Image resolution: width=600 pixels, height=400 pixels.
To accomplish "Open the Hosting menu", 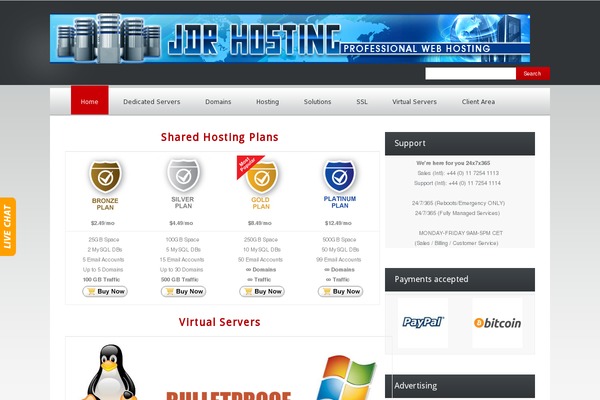I will 267,102.
